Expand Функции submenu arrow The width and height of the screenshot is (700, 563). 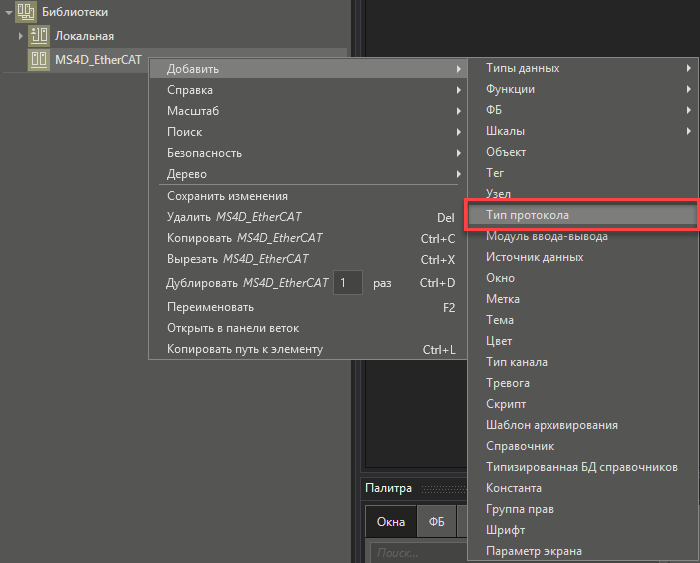[x=689, y=89]
